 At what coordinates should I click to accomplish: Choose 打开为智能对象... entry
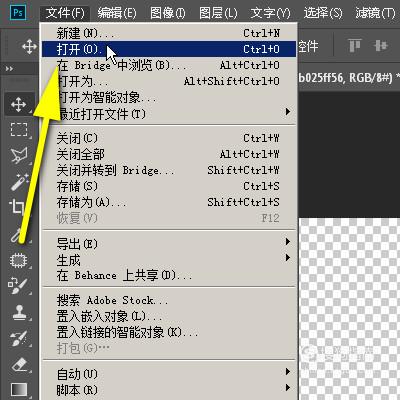(x=169, y=97)
